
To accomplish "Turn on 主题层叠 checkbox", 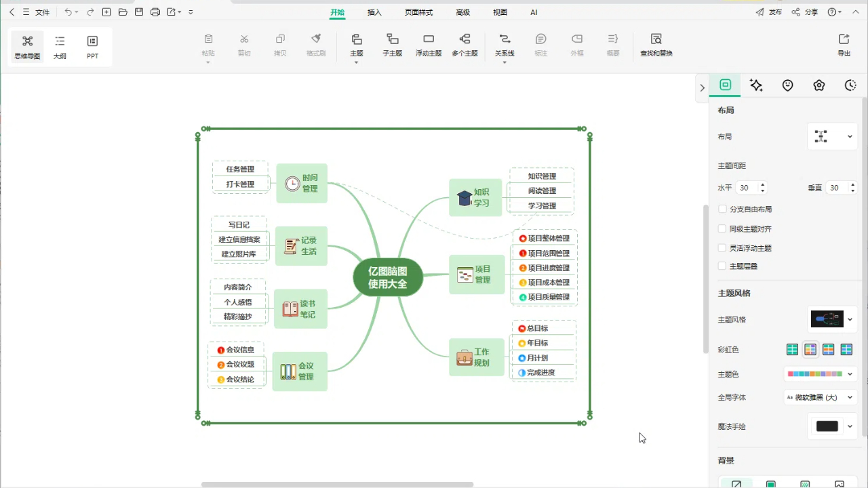I will pyautogui.click(x=722, y=266).
